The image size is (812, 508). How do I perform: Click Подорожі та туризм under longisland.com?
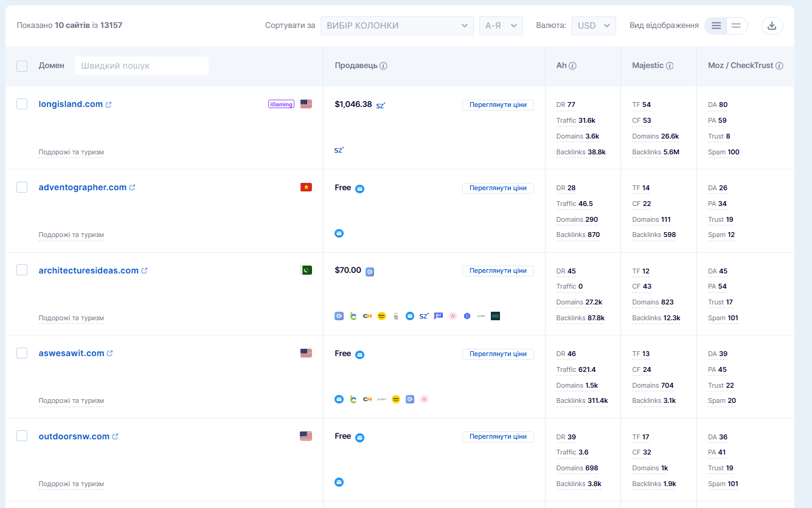[x=71, y=152]
